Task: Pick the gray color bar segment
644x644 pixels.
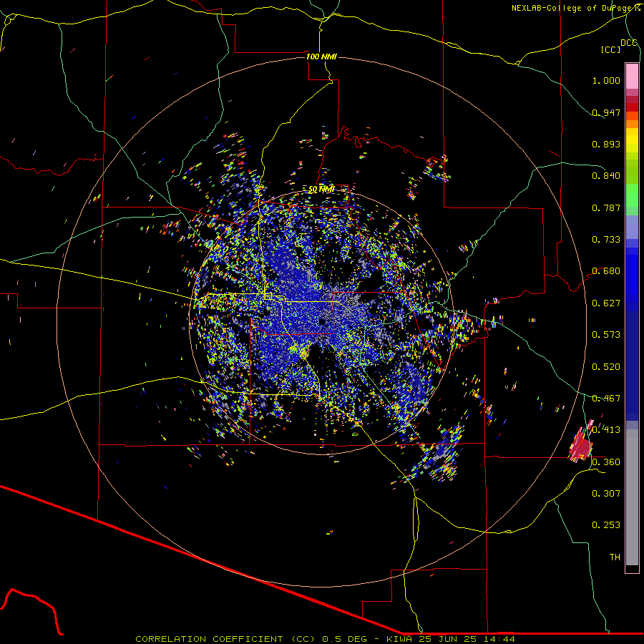Action: (x=632, y=497)
